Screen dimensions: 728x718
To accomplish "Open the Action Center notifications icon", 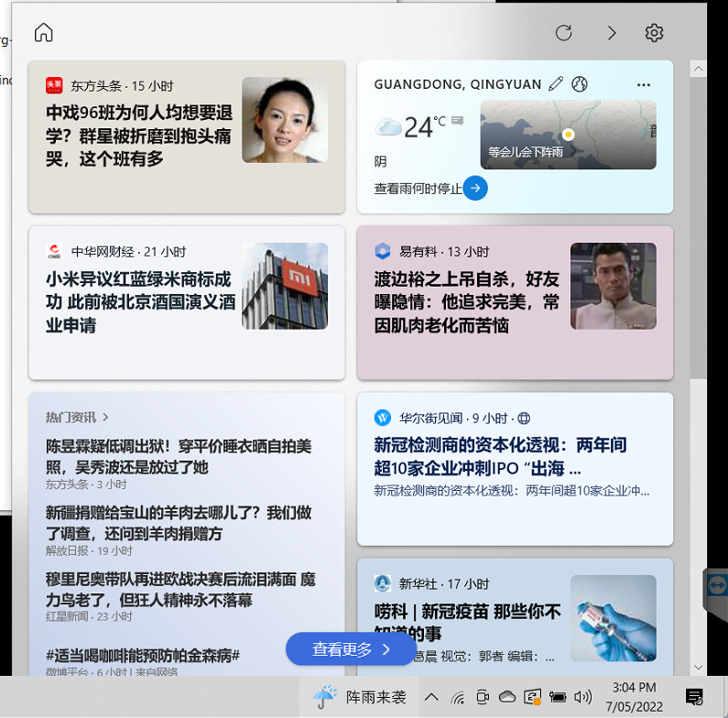I will click(694, 697).
